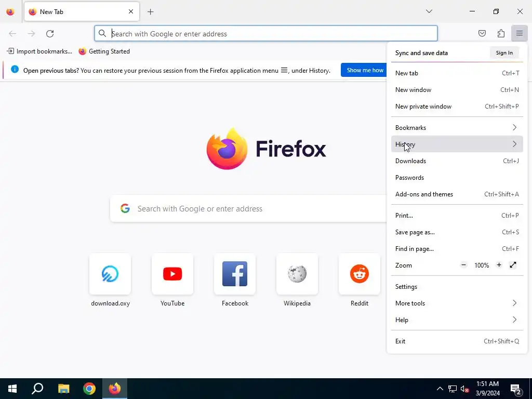Click Import bookmarks in bookmarks toolbar
532x399 pixels.
pyautogui.click(x=39, y=51)
